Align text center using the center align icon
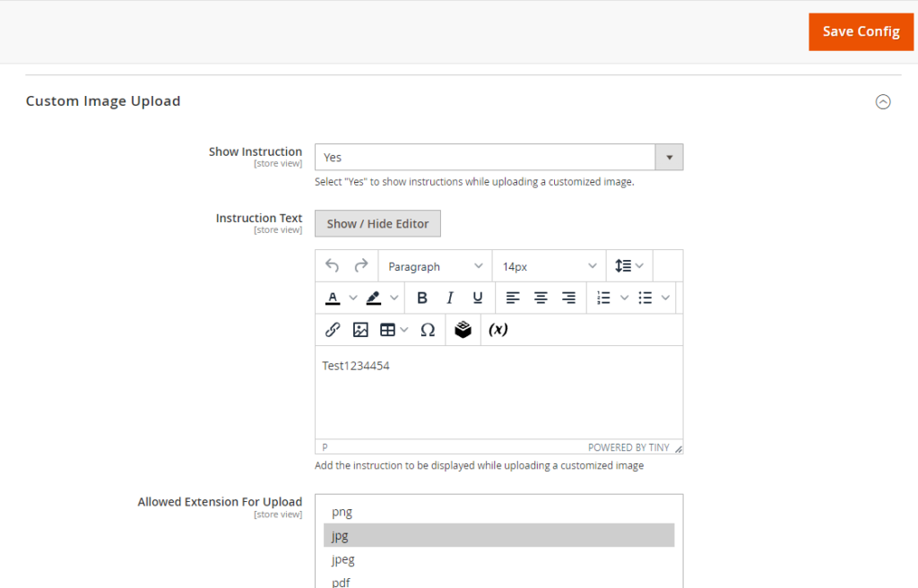Image resolution: width=918 pixels, height=588 pixels. pos(541,297)
